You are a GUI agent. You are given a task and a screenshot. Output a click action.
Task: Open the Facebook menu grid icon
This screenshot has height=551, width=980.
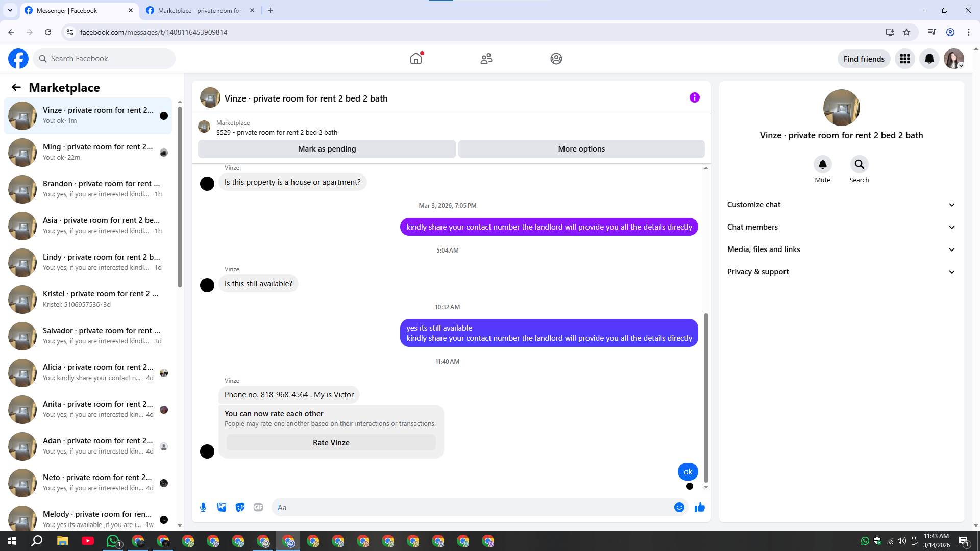click(x=905, y=59)
